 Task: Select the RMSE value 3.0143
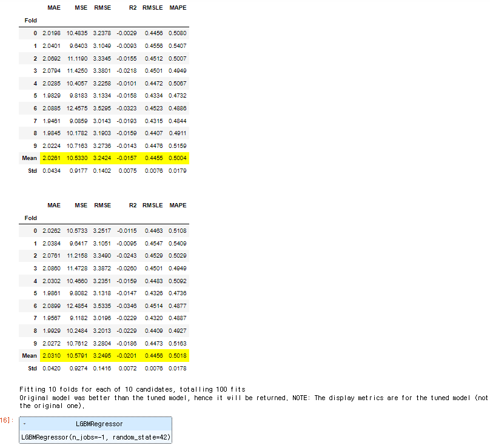[x=102, y=121]
